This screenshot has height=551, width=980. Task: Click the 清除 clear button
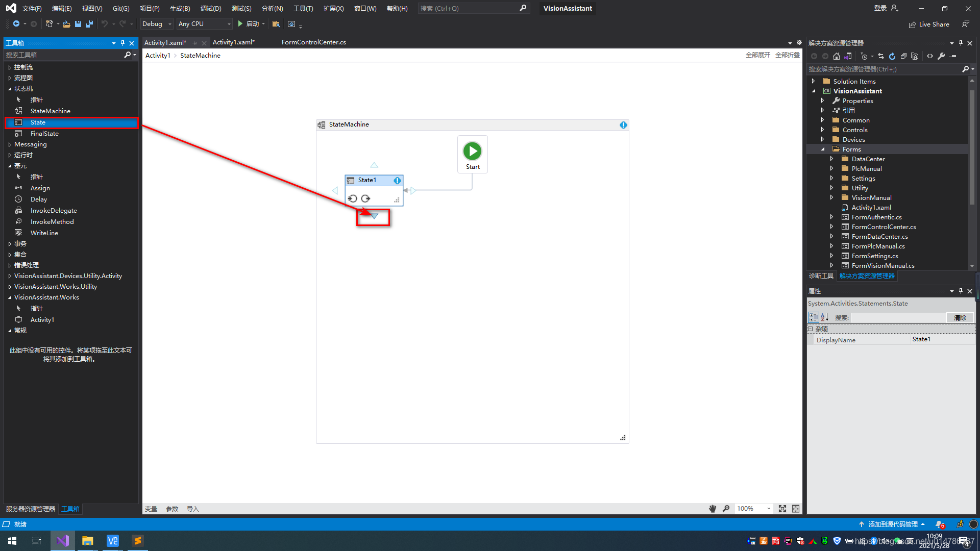click(960, 317)
